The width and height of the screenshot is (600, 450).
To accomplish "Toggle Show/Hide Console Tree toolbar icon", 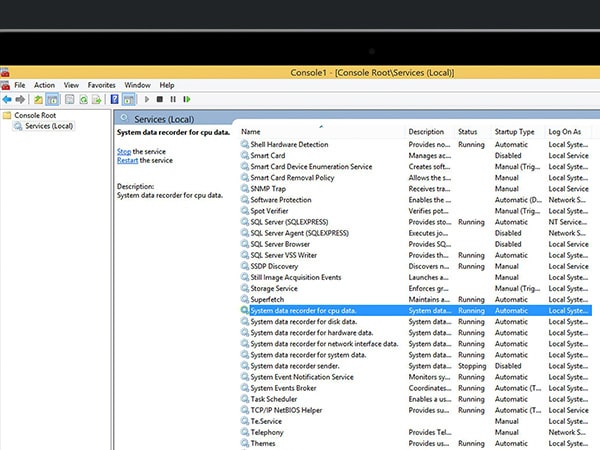I will (x=52, y=99).
